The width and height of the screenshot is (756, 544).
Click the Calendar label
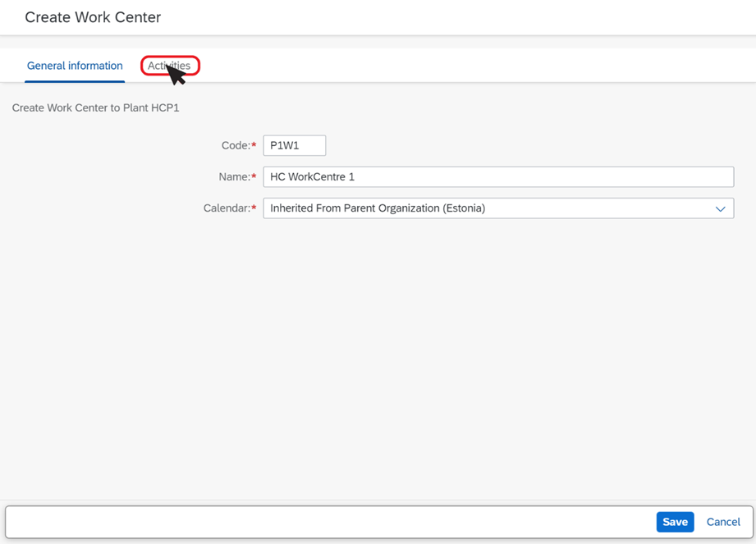[x=230, y=208]
